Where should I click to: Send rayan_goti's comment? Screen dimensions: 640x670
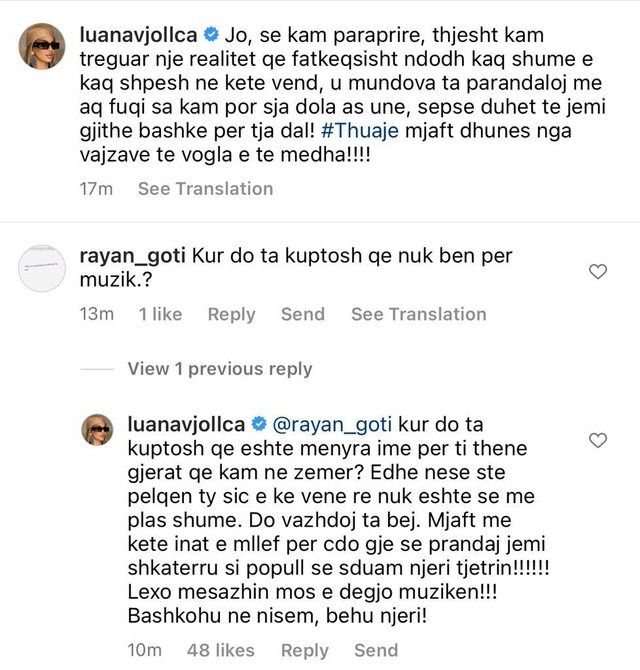pos(302,314)
